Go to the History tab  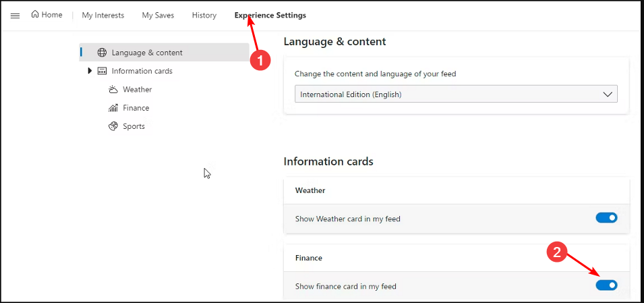(204, 15)
